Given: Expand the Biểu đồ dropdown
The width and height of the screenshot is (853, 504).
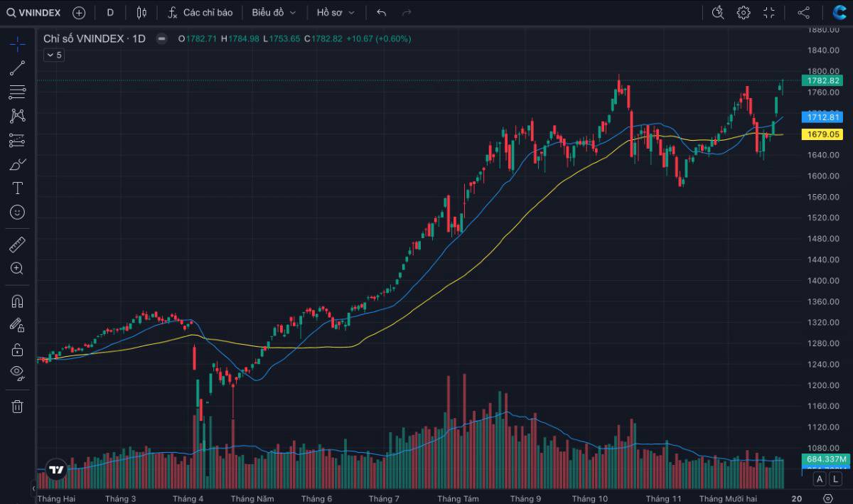Looking at the screenshot, I should [x=274, y=12].
